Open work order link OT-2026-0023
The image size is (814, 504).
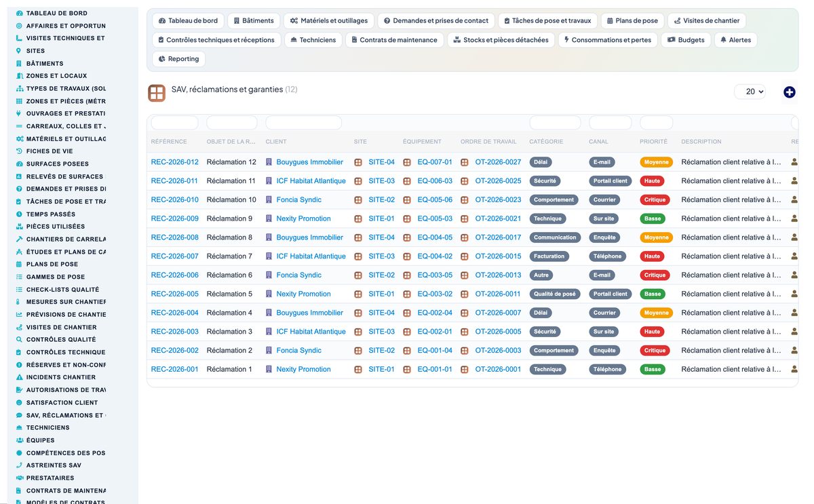(x=498, y=200)
